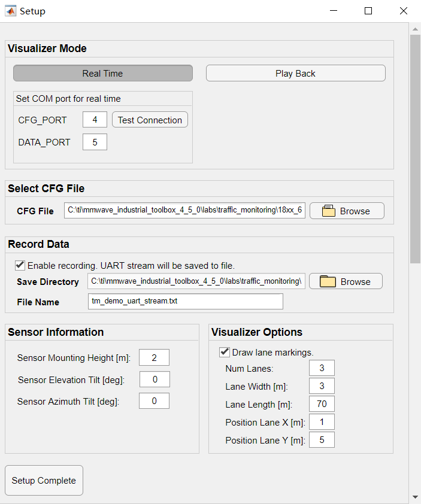
Task: Switch to Play Back mode
Action: click(x=296, y=73)
